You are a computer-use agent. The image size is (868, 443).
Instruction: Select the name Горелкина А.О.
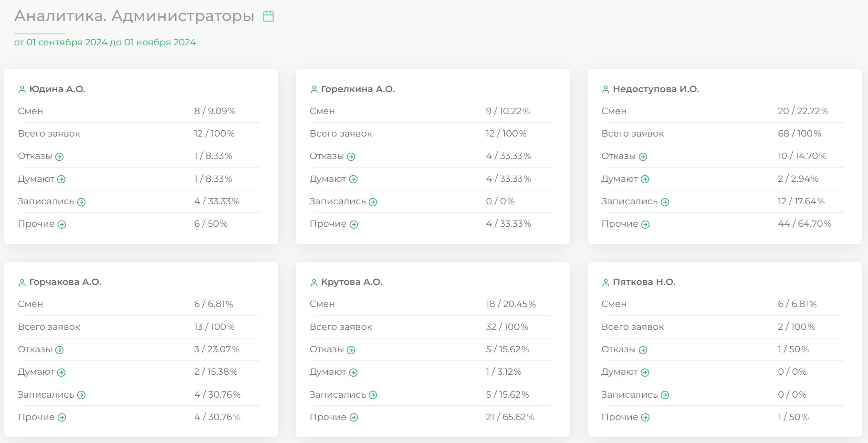(x=358, y=89)
